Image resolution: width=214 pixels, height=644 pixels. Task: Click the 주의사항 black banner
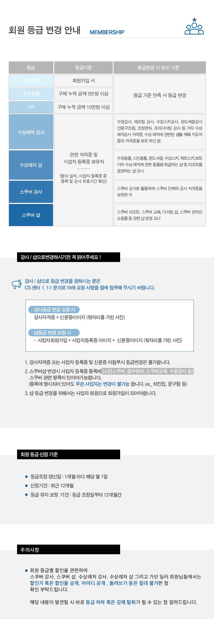tap(68, 549)
